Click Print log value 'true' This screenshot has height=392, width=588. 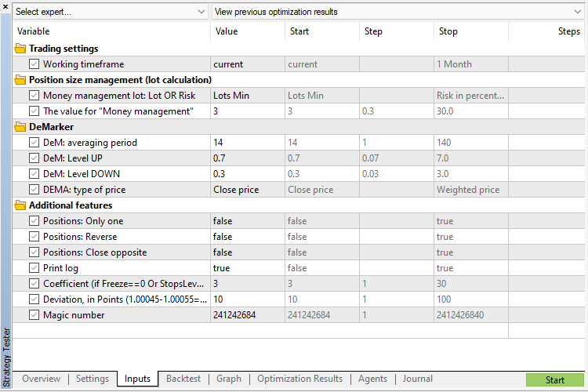(x=248, y=268)
